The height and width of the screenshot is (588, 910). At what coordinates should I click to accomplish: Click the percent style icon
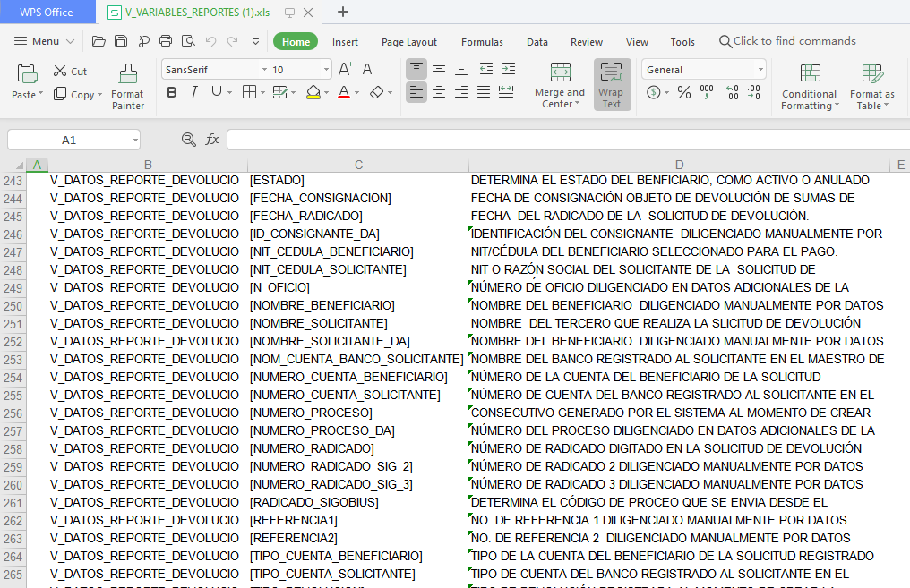[683, 92]
